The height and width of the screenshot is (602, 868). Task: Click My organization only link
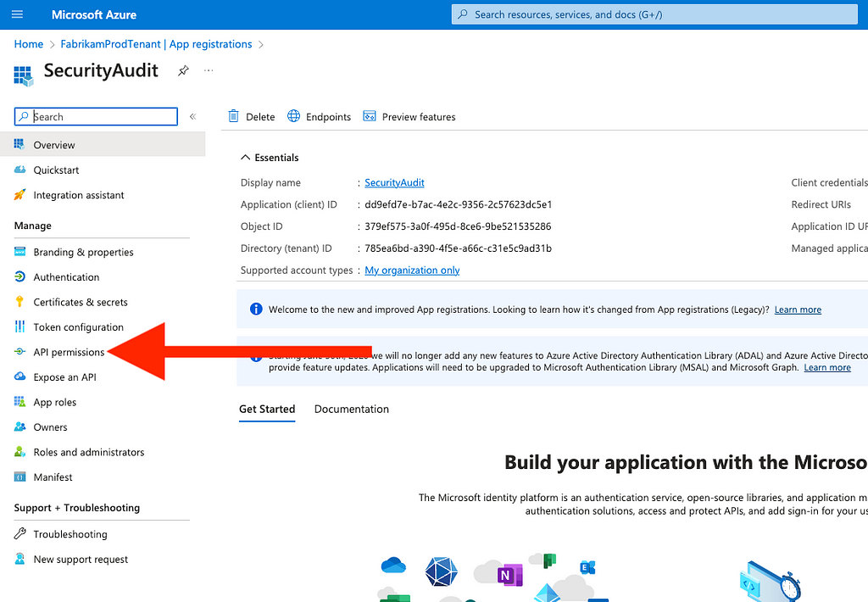[412, 270]
